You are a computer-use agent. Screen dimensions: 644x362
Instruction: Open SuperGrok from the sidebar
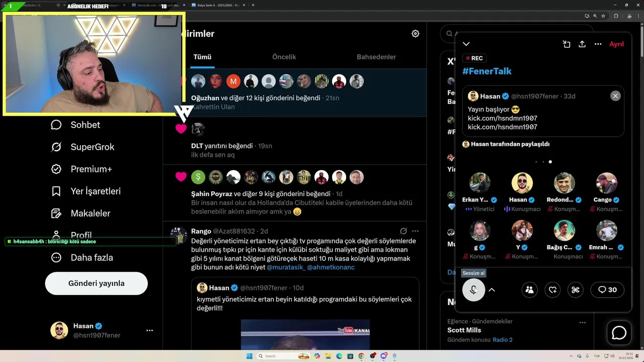pyautogui.click(x=83, y=147)
